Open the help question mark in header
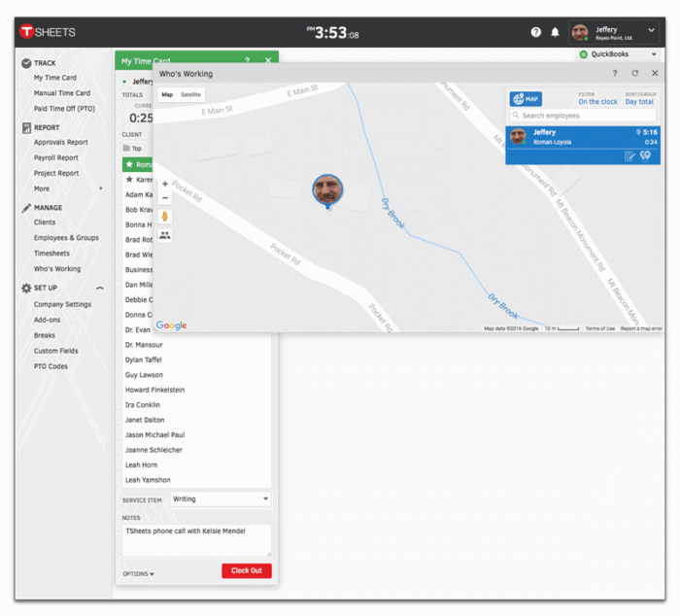This screenshot has height=616, width=680. click(x=536, y=32)
